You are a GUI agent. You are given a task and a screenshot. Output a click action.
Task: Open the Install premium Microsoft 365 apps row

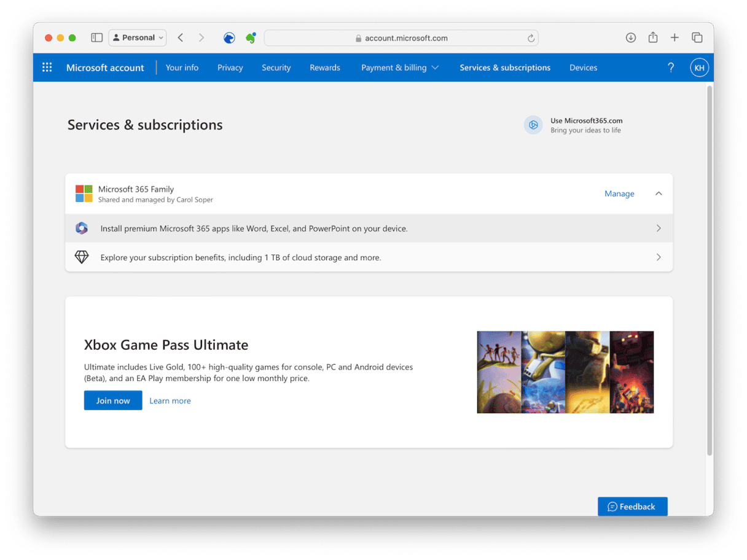point(369,228)
